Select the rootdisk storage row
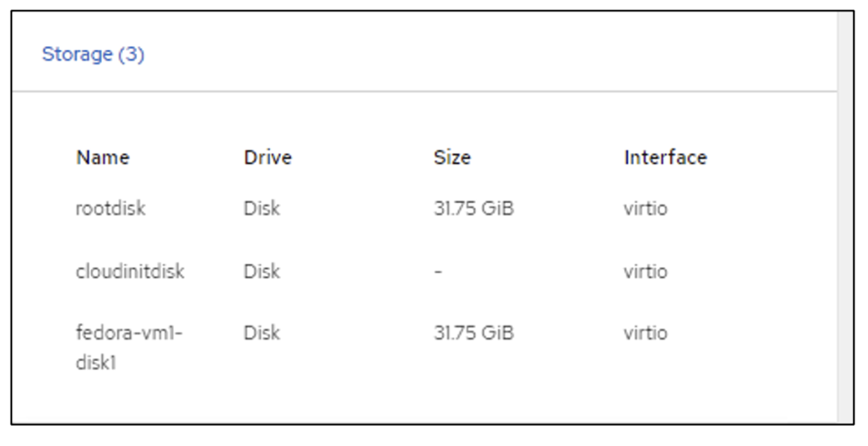Image resolution: width=868 pixels, height=446 pixels. [x=373, y=208]
